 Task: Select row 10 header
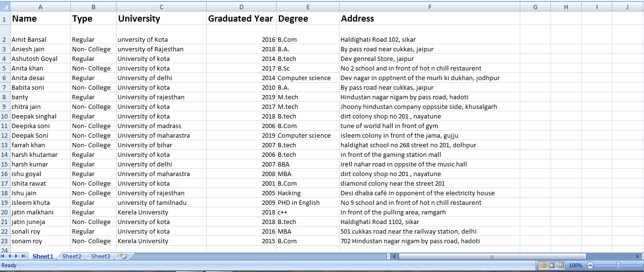[4, 117]
